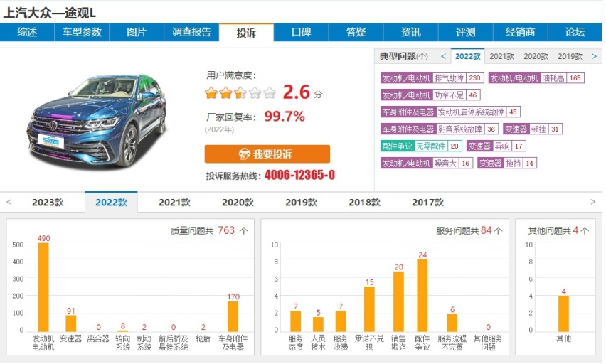The width and height of the screenshot is (606, 364).
Task: Open the 影音系统故障 36 tag
Action: (440, 129)
